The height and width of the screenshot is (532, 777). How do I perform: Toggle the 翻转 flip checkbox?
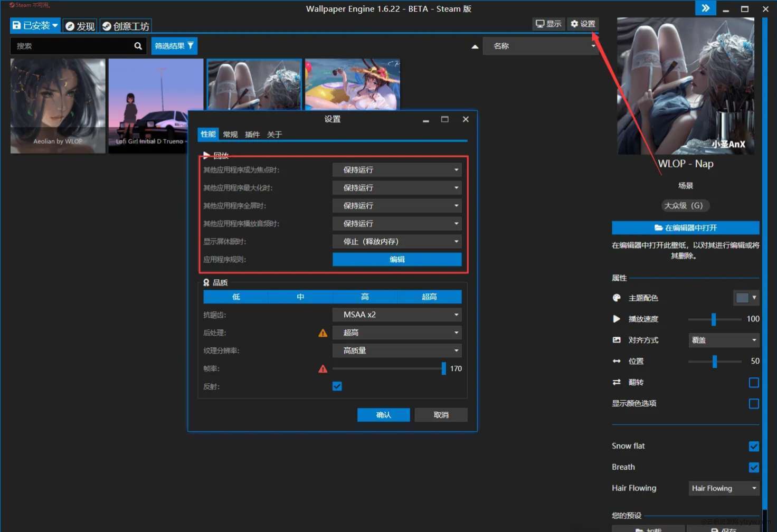click(x=754, y=383)
